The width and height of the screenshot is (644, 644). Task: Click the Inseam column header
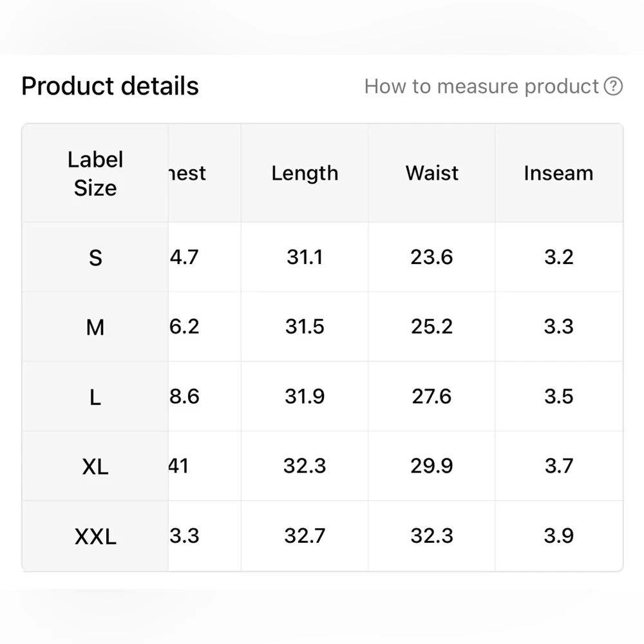[558, 173]
